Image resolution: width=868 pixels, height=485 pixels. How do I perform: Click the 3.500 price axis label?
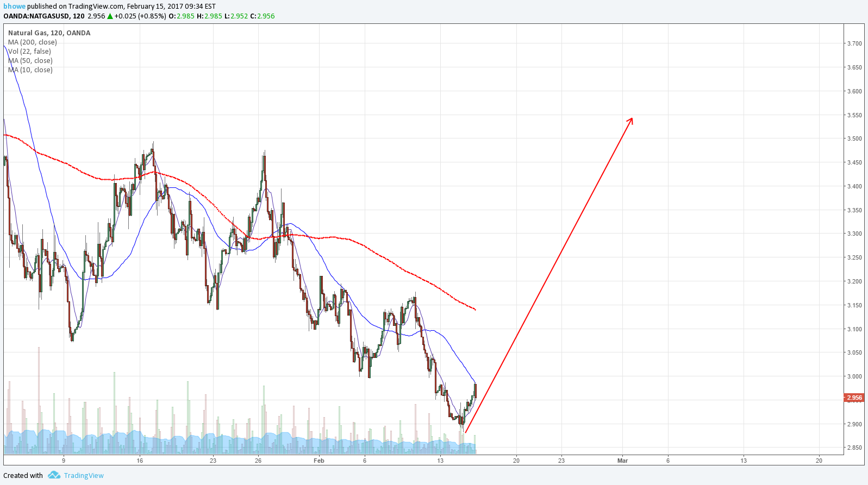coord(854,139)
